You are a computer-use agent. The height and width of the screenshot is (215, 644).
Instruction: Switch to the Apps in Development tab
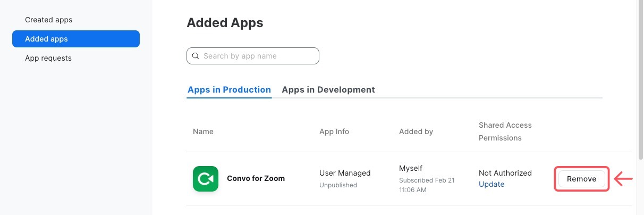pos(328,89)
